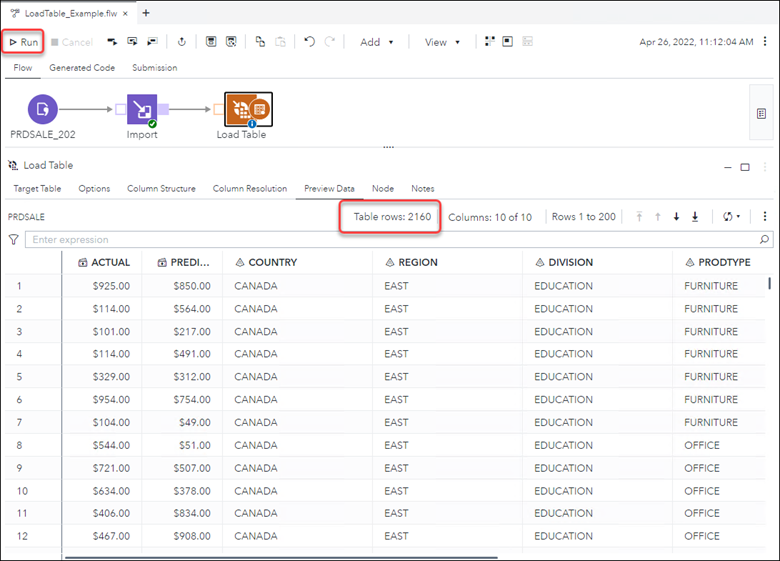Select the Preview Data tab
This screenshot has height=561, width=780.
(329, 188)
